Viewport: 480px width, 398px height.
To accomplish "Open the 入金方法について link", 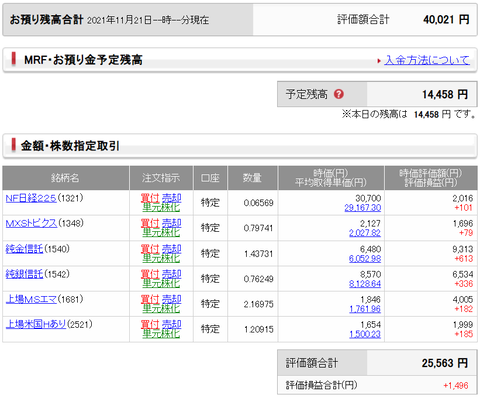I will [427, 60].
